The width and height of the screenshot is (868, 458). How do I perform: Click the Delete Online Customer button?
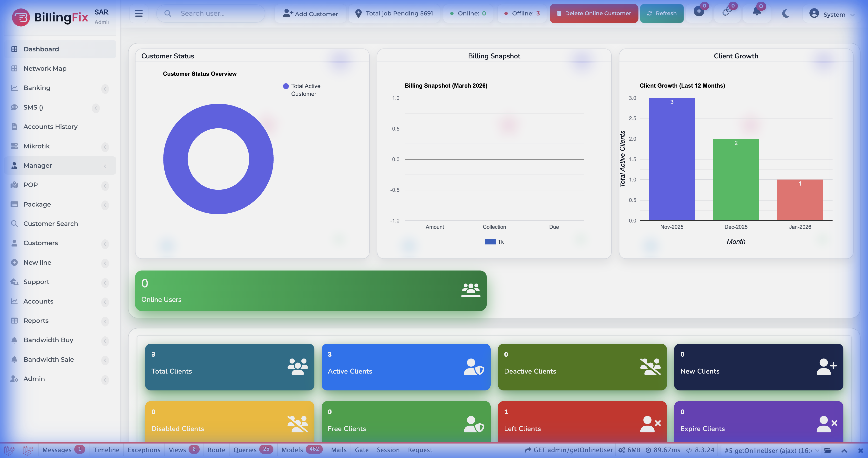point(594,14)
